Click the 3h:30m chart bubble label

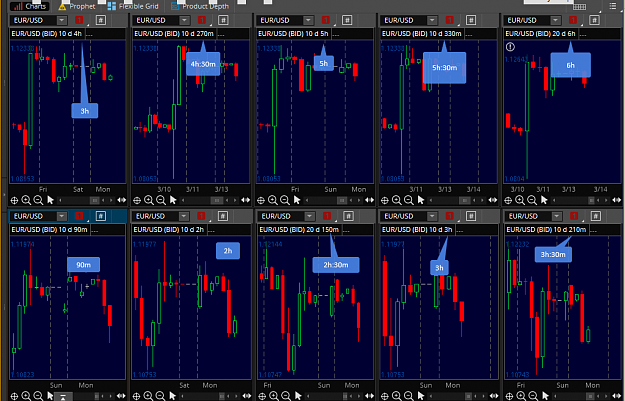553,254
